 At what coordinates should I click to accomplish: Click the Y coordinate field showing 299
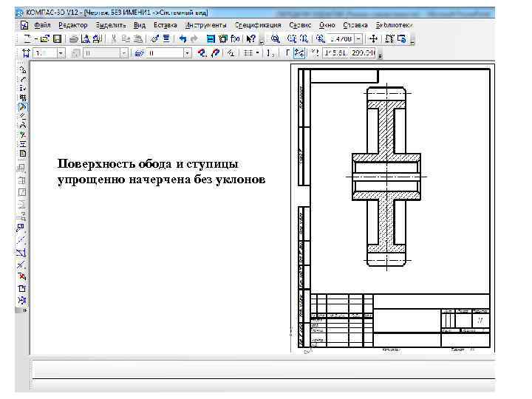click(x=362, y=53)
